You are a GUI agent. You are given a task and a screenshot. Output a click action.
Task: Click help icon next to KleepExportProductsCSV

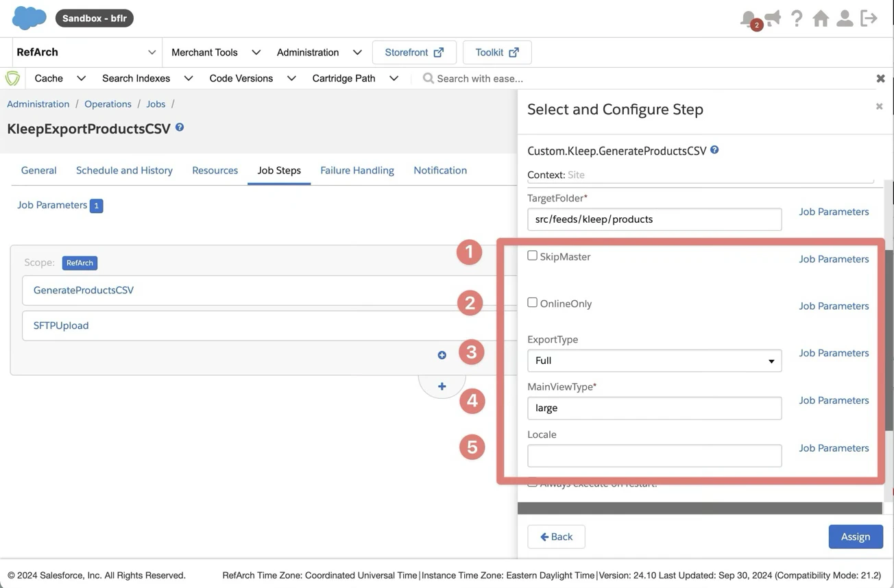coord(180,127)
